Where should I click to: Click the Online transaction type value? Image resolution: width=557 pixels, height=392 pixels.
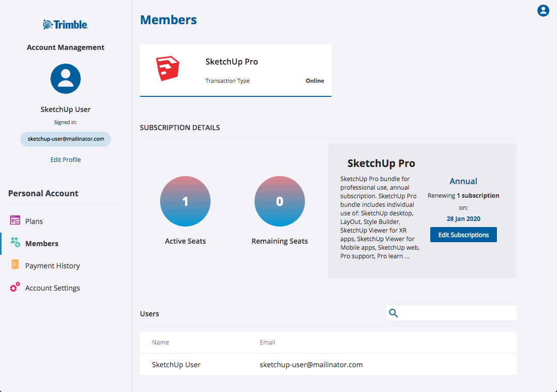pyautogui.click(x=315, y=81)
